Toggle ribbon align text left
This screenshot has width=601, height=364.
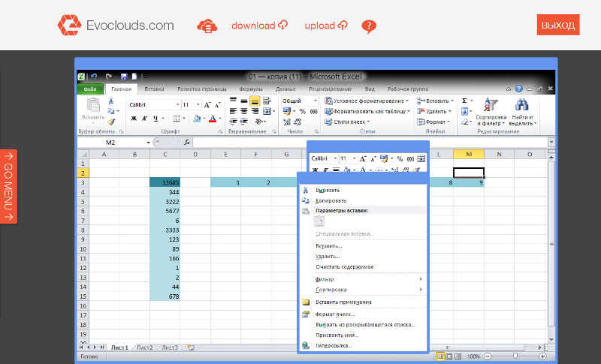click(233, 111)
